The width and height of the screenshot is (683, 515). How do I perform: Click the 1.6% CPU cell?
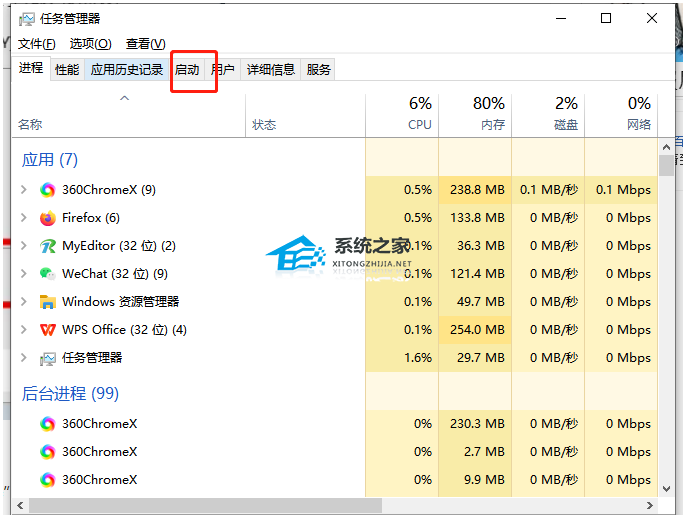(x=402, y=358)
